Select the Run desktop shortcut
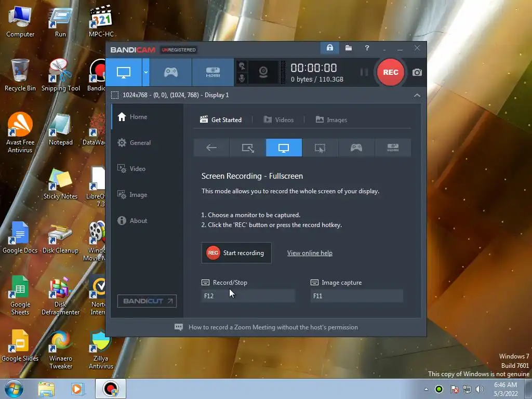The width and height of the screenshot is (532, 399). (60, 21)
